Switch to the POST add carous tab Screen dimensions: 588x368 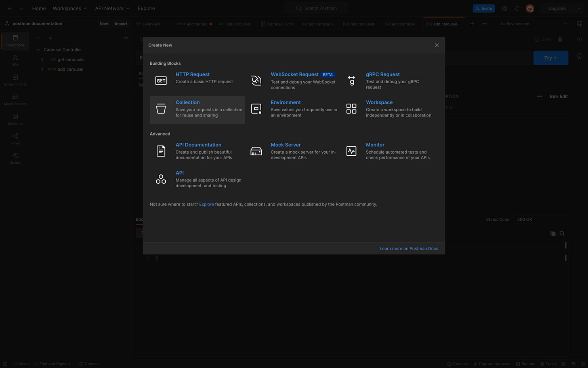tap(195, 24)
